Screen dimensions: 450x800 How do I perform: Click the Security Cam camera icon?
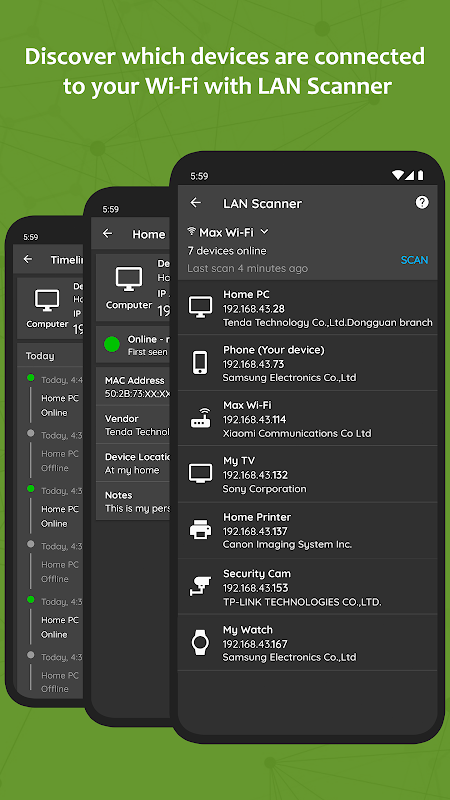[x=201, y=586]
